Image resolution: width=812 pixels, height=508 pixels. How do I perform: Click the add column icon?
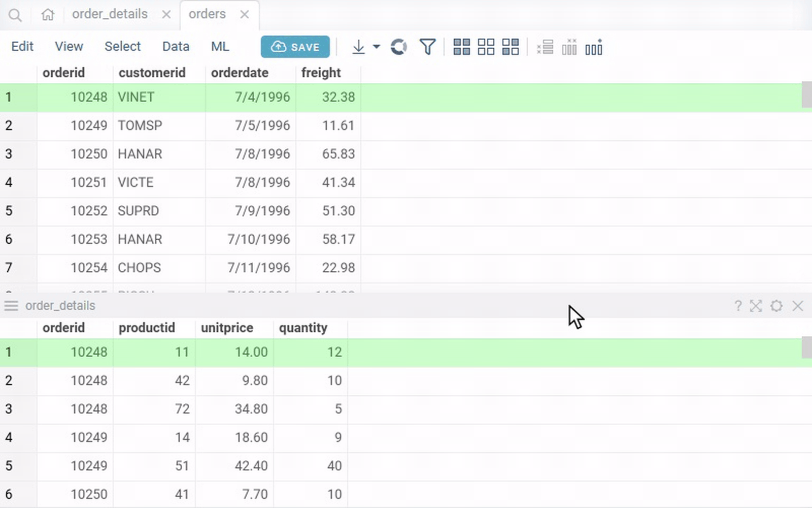coord(594,47)
